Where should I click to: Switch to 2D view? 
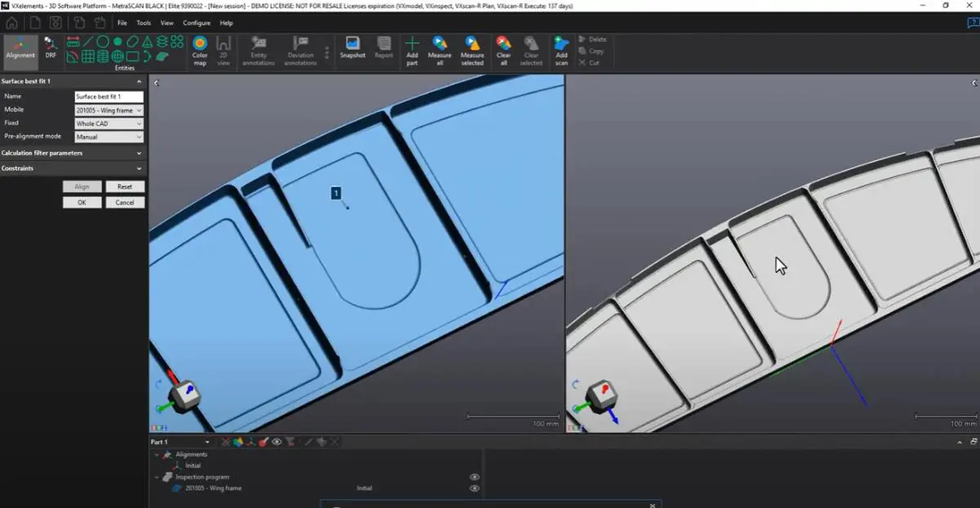pyautogui.click(x=223, y=49)
